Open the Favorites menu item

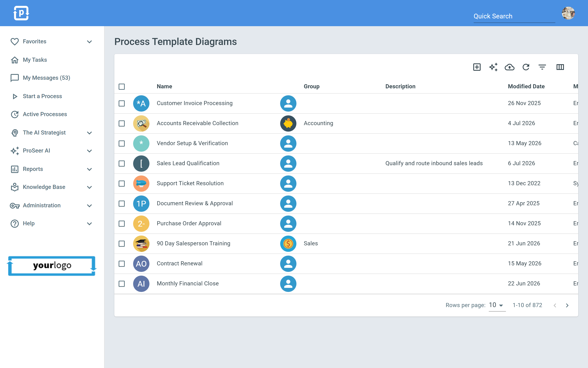[x=35, y=41]
